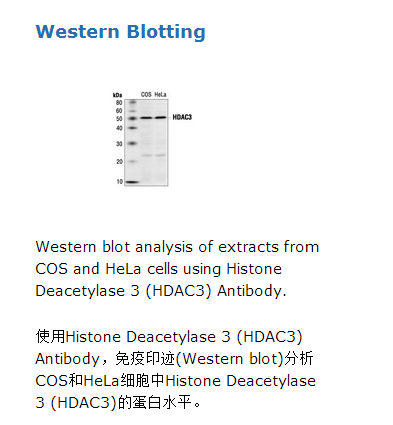Click the HDAC3 band in COS lane
The width and height of the screenshot is (393, 425).
[146, 118]
